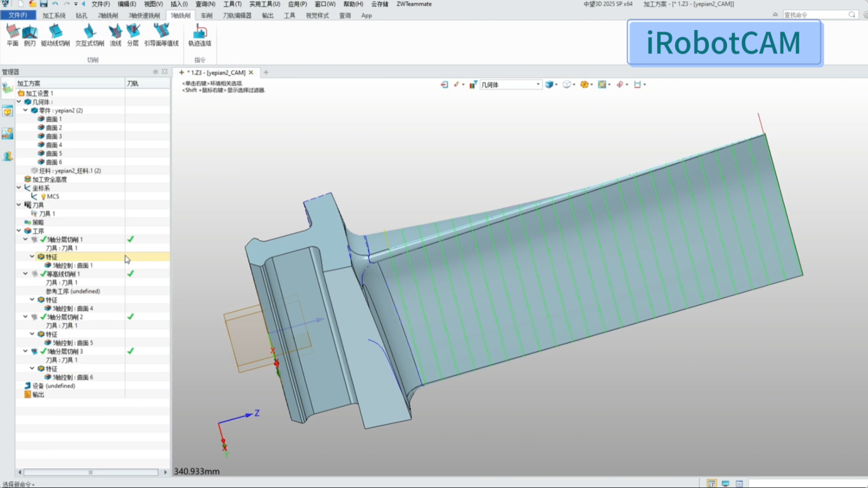
Task: Toggle toolpath checkmark for 等高线切削 1
Action: point(131,274)
